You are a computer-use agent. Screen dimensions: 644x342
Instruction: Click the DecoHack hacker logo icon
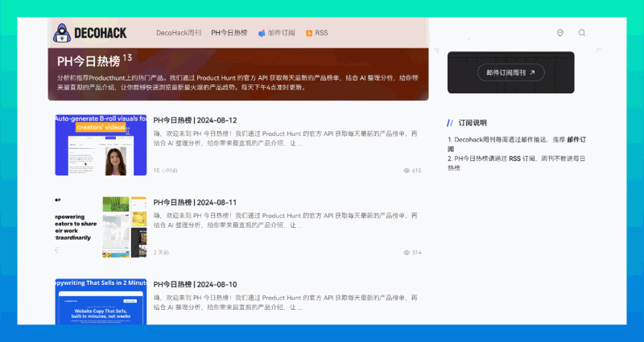click(62, 33)
